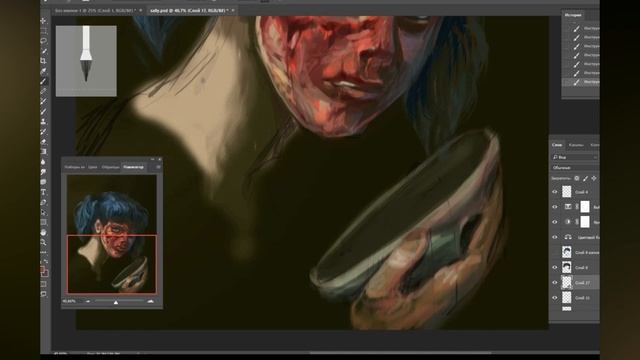Open the Обычные blend mode dropdown
The height and width of the screenshot is (360, 640).
coord(575,168)
